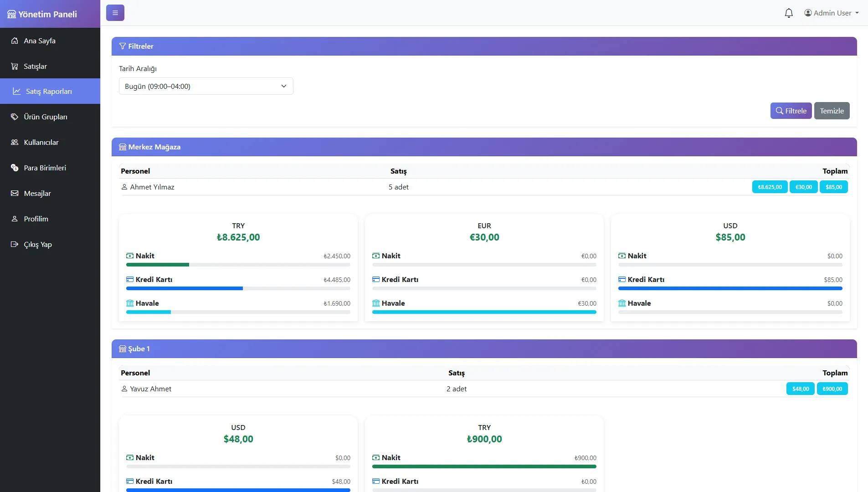Image resolution: width=868 pixels, height=492 pixels.
Task: Click the $85,00 total badge
Action: [834, 187]
